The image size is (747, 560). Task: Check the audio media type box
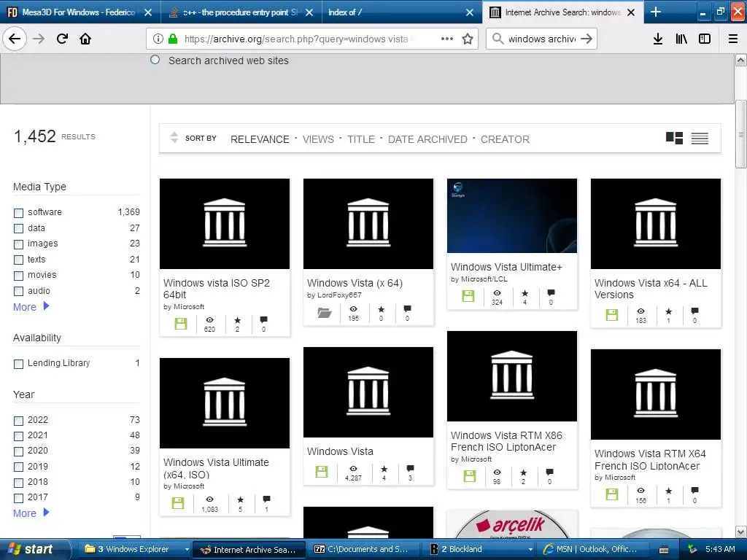pos(18,292)
